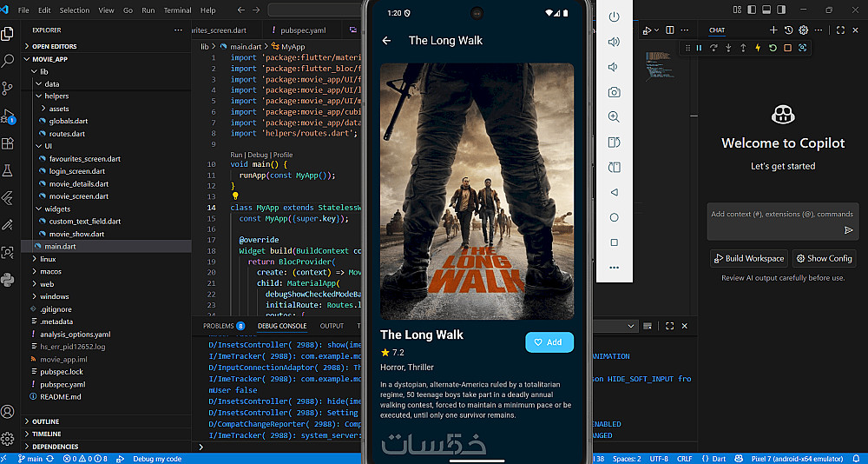Open the Extensions view
The image size is (868, 464).
point(8,143)
